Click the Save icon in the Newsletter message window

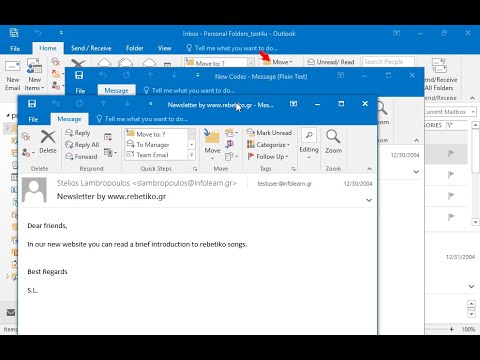pos(32,104)
